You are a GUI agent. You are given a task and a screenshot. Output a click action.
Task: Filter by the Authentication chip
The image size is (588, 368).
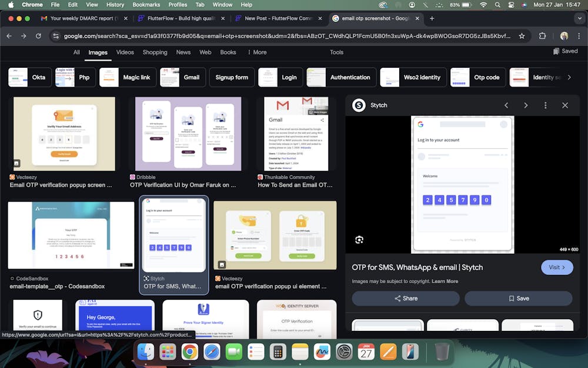pyautogui.click(x=341, y=77)
